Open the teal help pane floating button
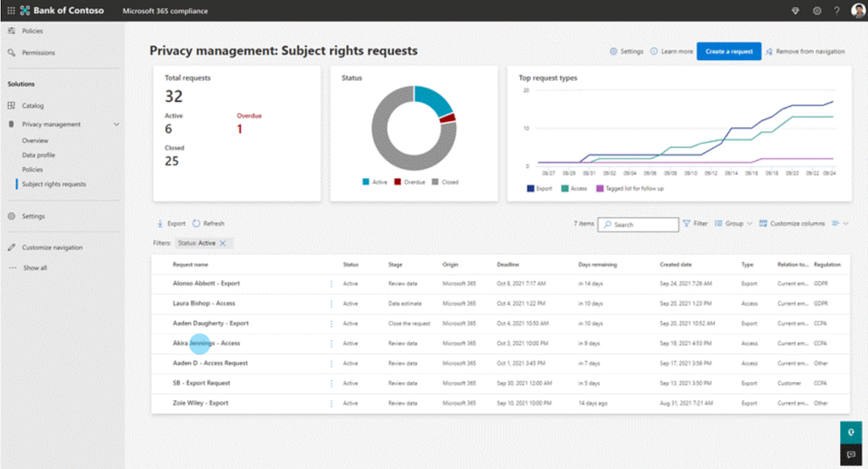 pos(851,432)
